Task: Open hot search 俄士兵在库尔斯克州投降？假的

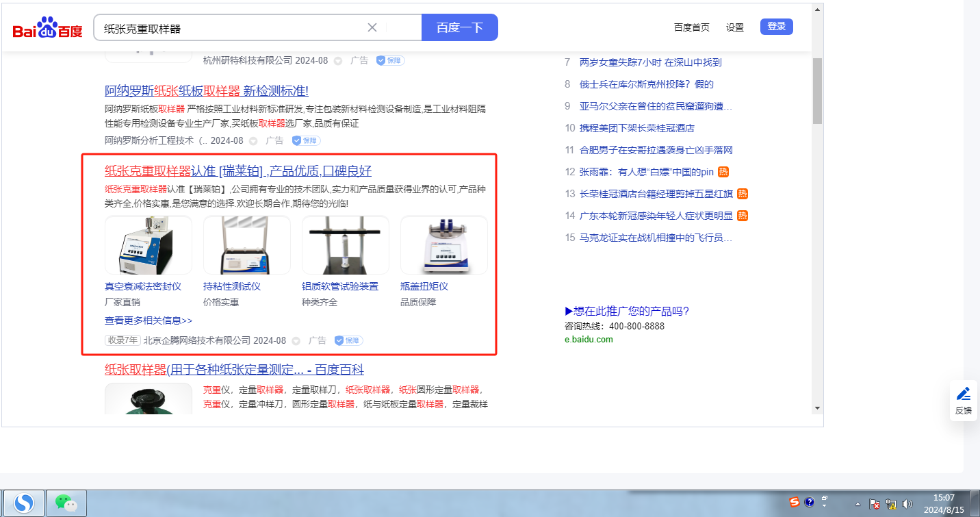Action: click(647, 84)
